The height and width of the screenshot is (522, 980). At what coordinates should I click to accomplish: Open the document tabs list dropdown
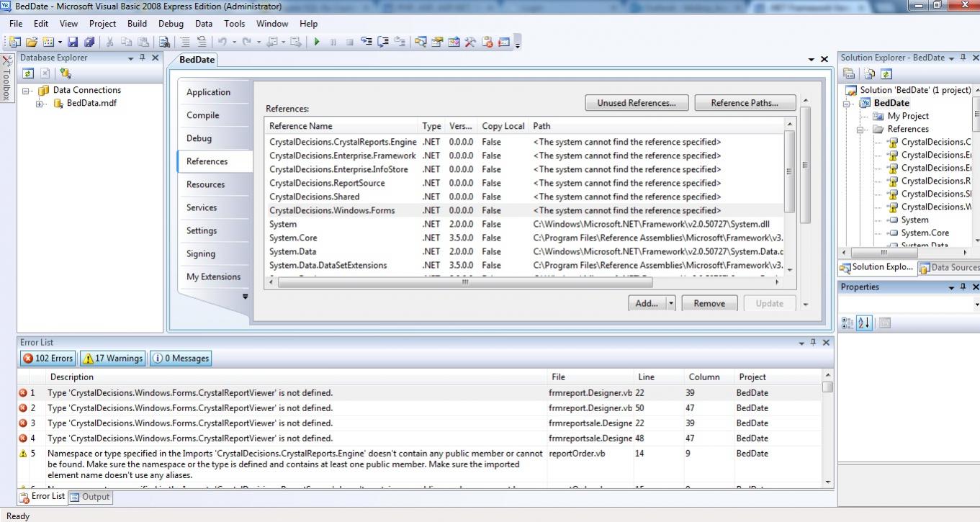(x=812, y=60)
